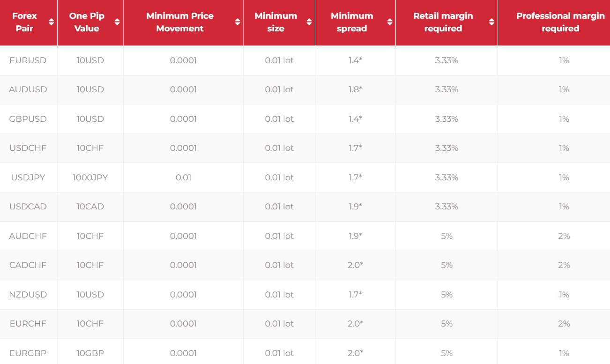Click the USDJPY pair name
The width and height of the screenshot is (610, 364).
click(x=28, y=178)
